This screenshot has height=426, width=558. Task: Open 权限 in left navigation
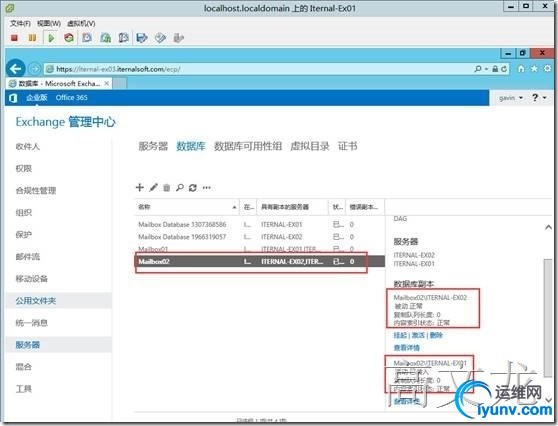[23, 169]
